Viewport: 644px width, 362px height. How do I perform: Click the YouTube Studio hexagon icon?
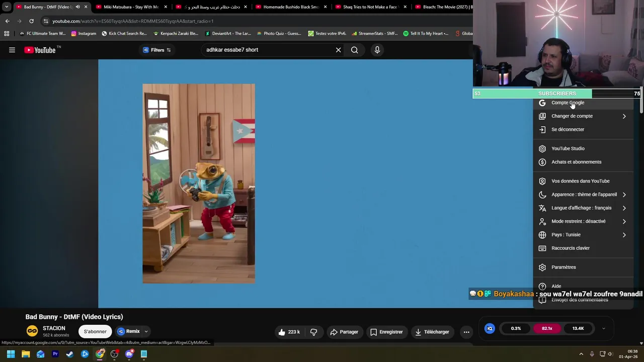coord(542,148)
